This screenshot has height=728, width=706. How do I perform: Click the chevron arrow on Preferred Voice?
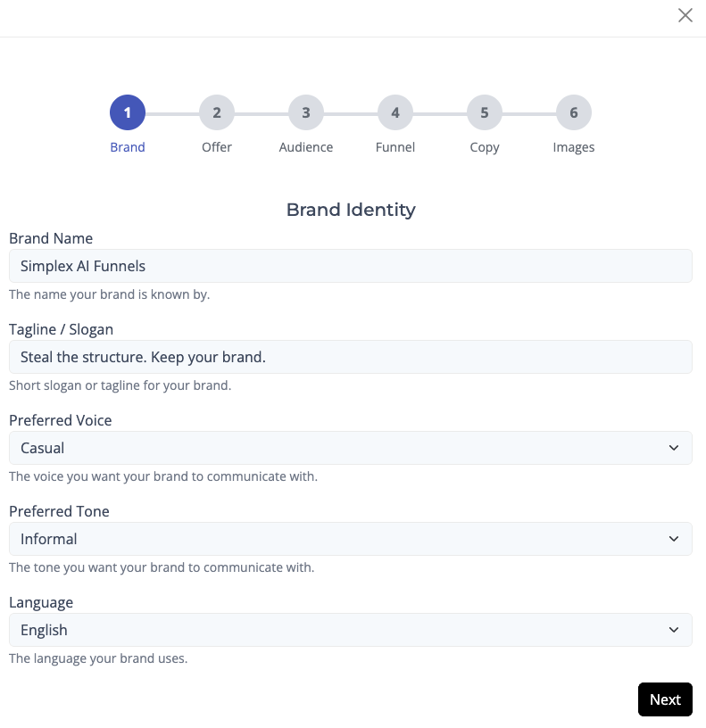click(x=674, y=448)
